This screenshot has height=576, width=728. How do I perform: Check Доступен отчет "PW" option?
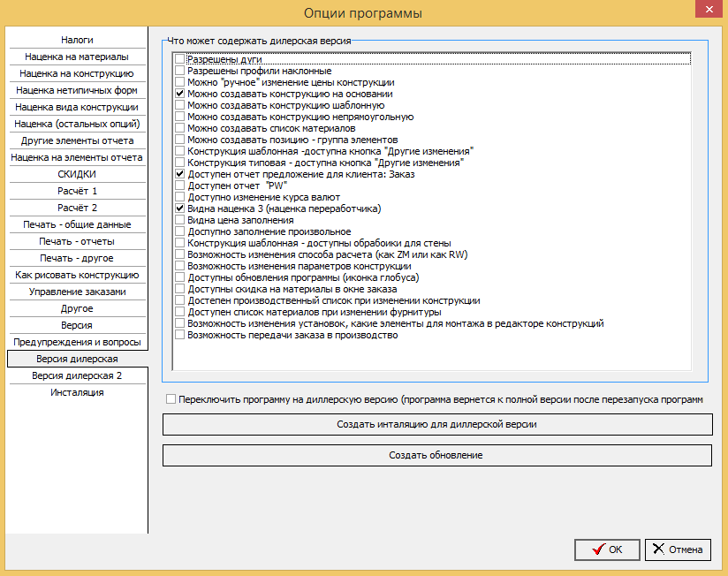click(x=179, y=186)
